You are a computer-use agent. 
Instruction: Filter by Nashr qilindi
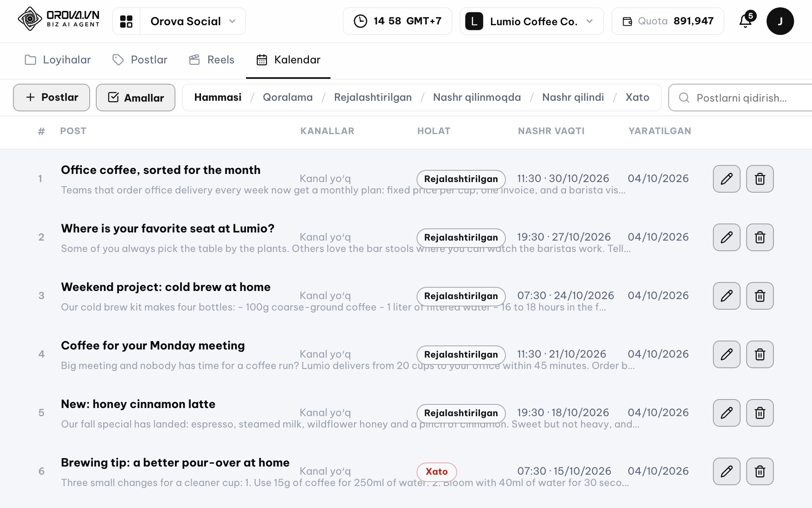573,98
